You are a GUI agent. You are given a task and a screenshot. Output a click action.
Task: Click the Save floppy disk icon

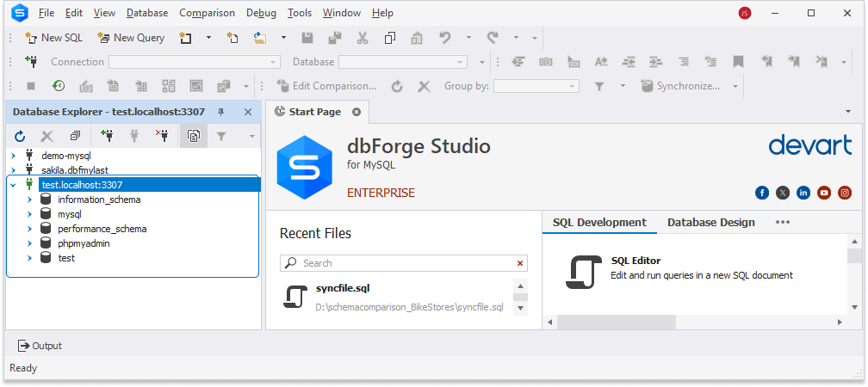(x=307, y=38)
